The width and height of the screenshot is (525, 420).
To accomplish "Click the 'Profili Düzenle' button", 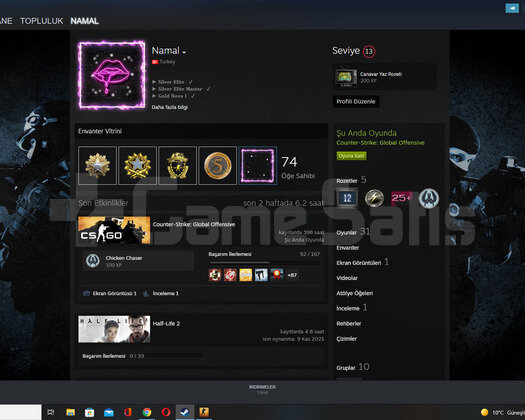I will click(x=356, y=101).
